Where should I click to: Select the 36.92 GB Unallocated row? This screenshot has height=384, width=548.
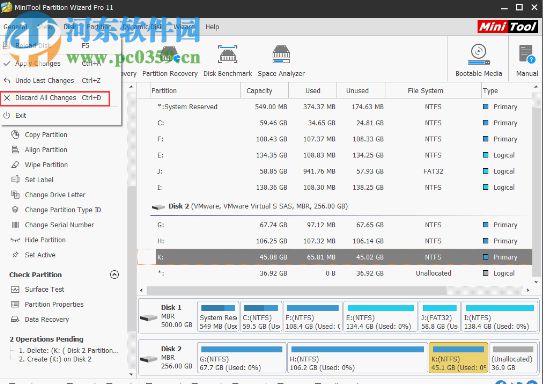(341, 273)
